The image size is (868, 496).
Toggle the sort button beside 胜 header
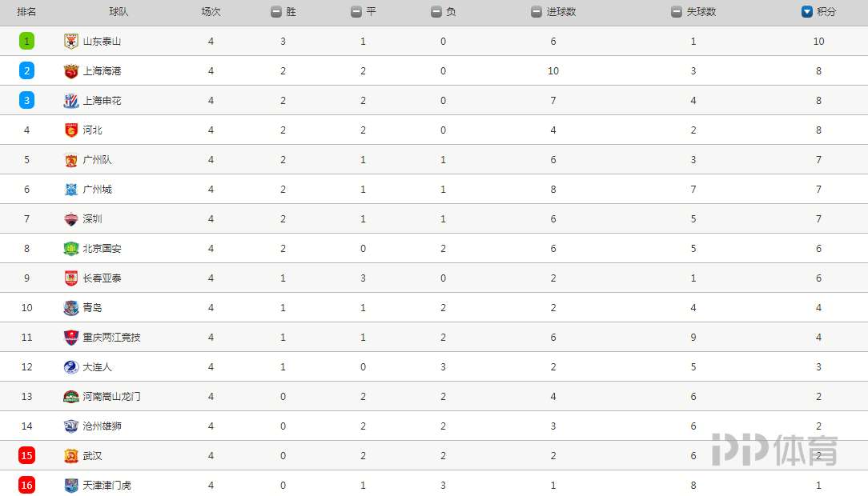[x=275, y=12]
